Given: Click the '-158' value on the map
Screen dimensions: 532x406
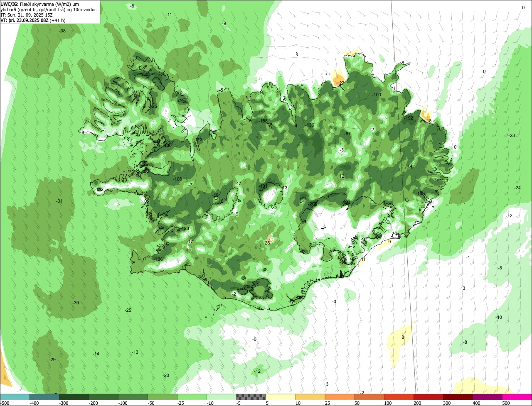Looking at the screenshot, I should [263, 121].
